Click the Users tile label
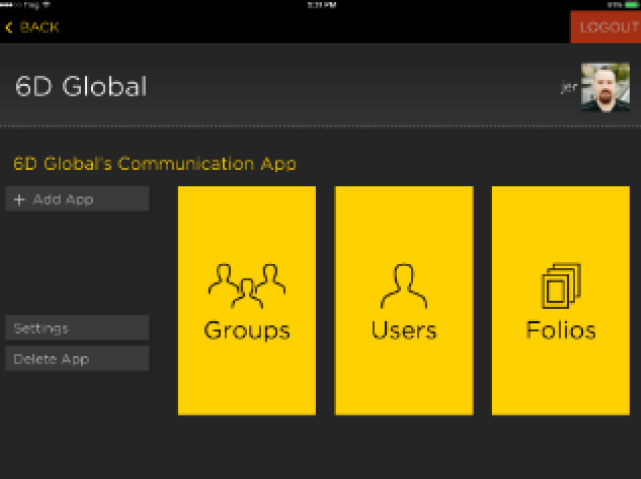 coord(404,331)
